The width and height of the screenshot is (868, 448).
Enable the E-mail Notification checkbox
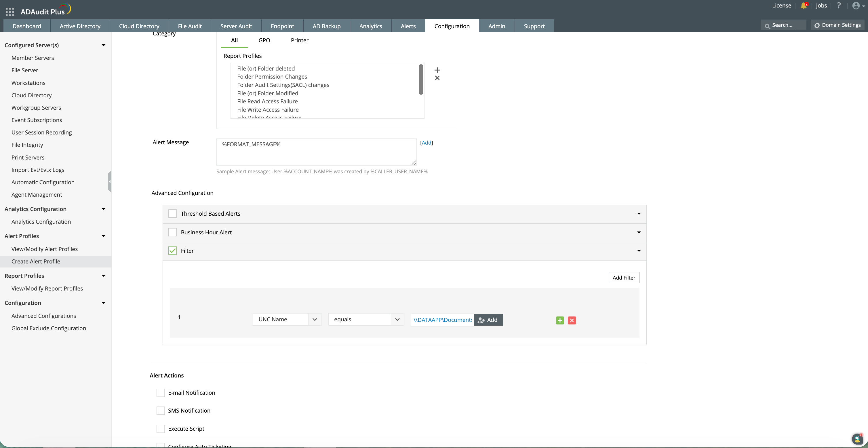click(x=161, y=393)
